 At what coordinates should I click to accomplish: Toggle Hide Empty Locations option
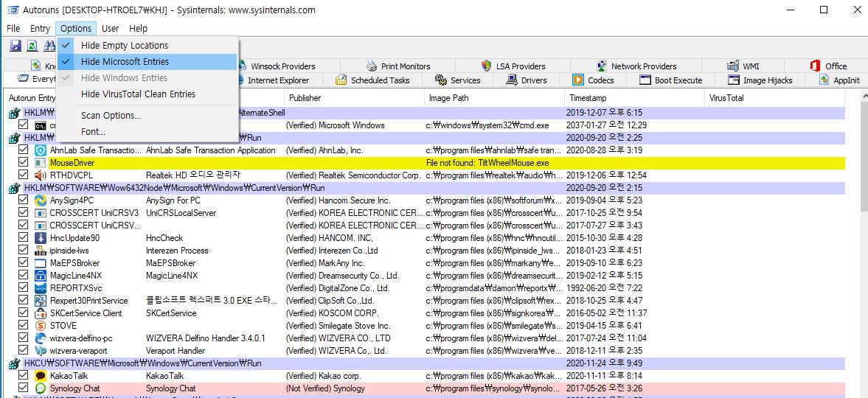pos(147,46)
